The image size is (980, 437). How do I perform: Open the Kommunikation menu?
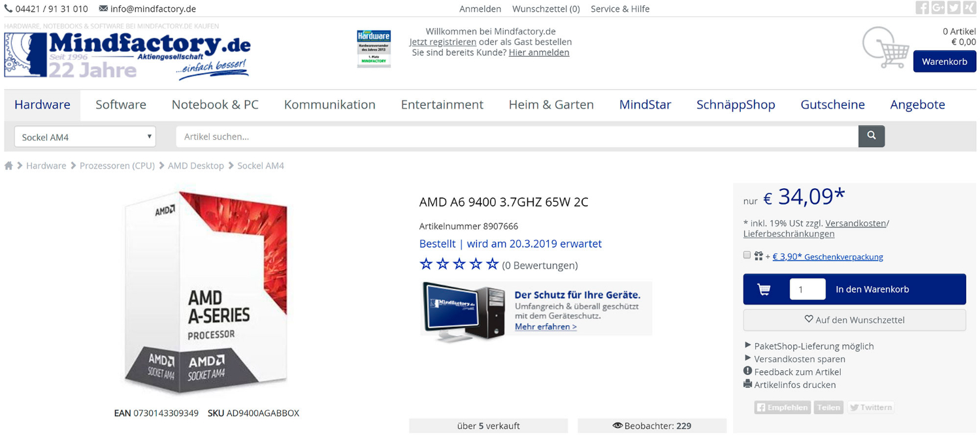pos(330,105)
